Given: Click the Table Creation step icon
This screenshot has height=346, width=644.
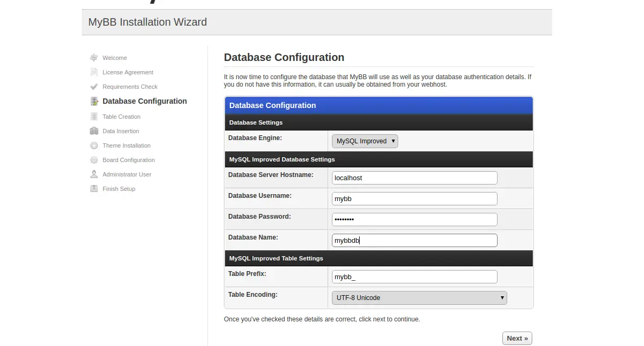Looking at the screenshot, I should click(x=94, y=117).
